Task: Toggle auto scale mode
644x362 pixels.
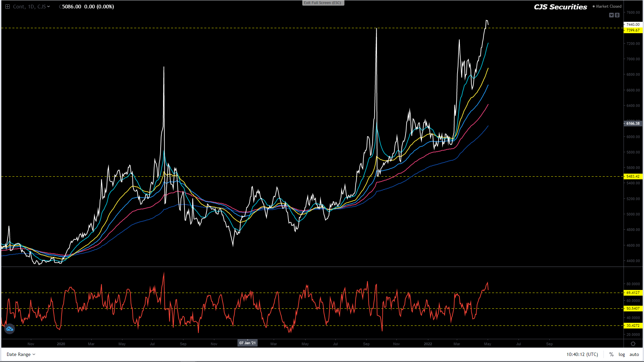Action: click(x=634, y=354)
